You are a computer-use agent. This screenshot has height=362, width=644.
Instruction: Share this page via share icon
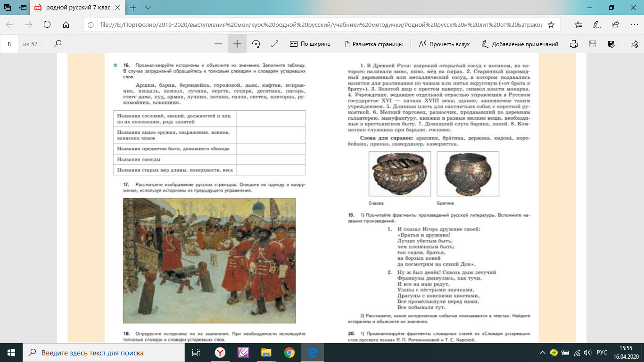click(x=615, y=25)
